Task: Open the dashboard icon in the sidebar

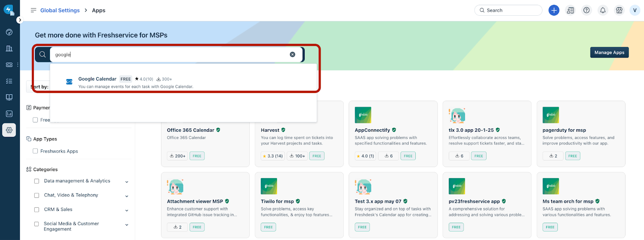Action: click(9, 32)
